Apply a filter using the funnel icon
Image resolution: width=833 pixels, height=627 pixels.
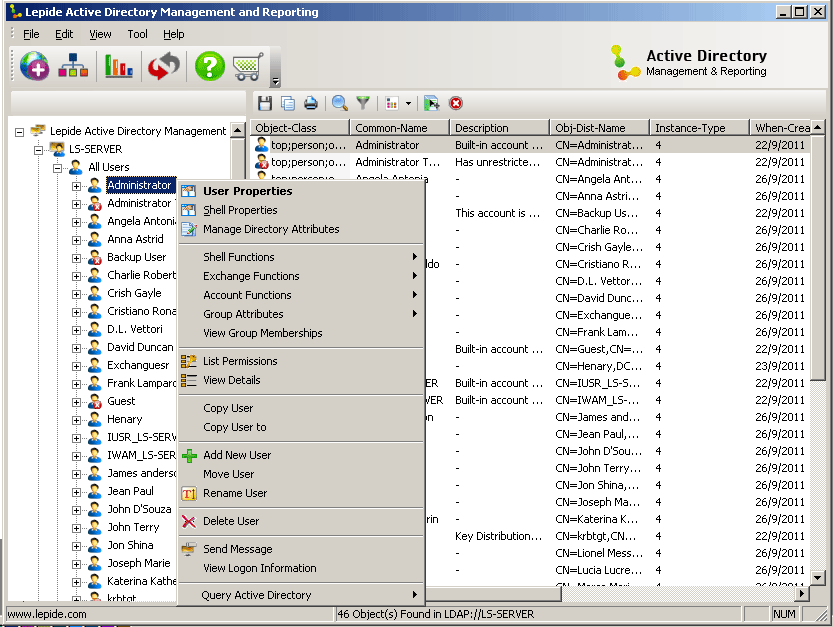[362, 102]
